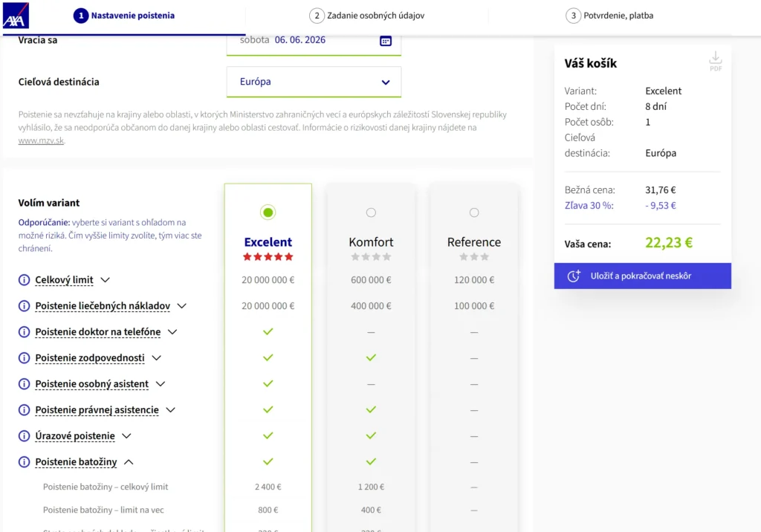Click Komfort four-star rating
Image resolution: width=761 pixels, height=532 pixels.
click(x=371, y=257)
